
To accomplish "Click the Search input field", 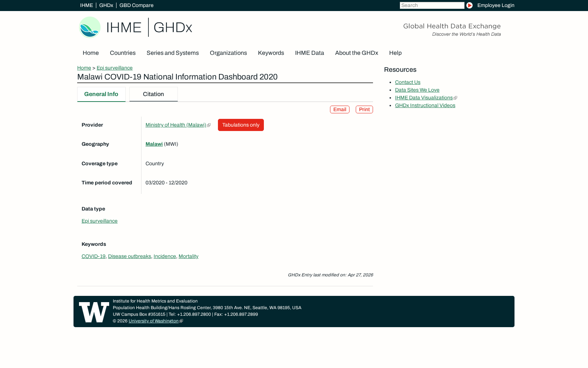I will coord(432,5).
